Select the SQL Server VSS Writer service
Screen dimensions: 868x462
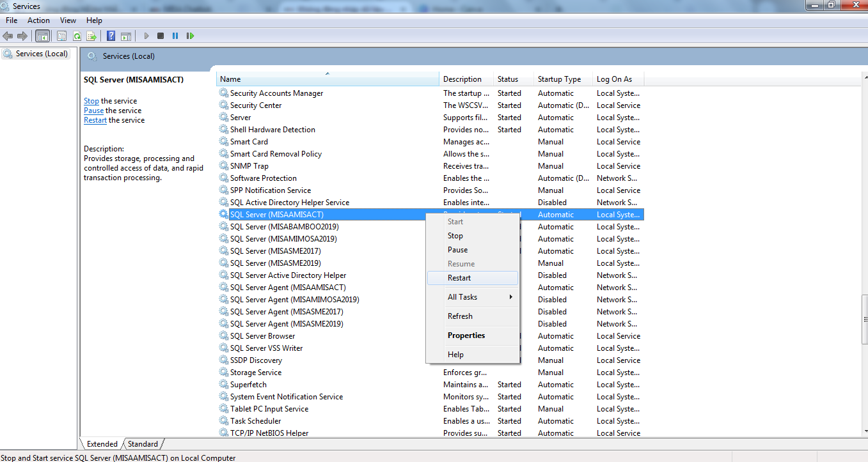click(x=430, y=348)
